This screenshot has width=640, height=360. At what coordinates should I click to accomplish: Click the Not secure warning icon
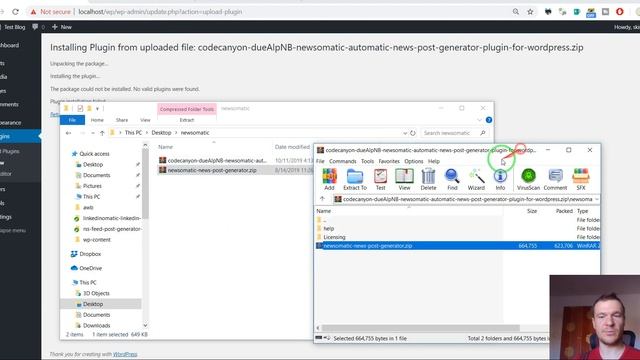(33, 12)
